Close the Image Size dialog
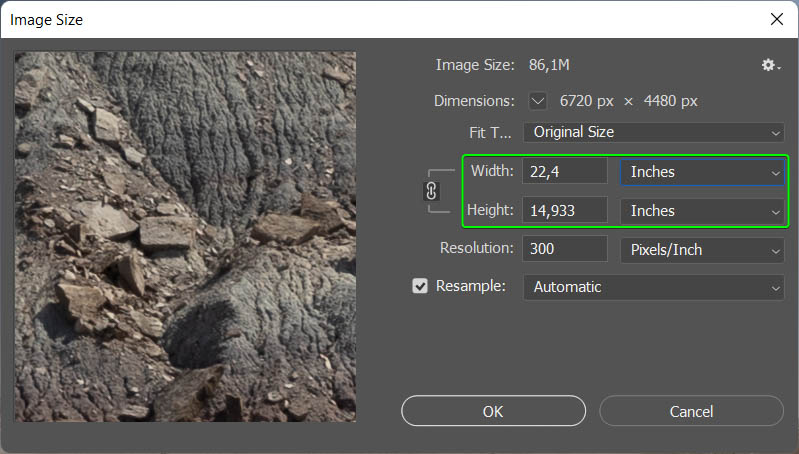The width and height of the screenshot is (799, 454). pos(776,19)
